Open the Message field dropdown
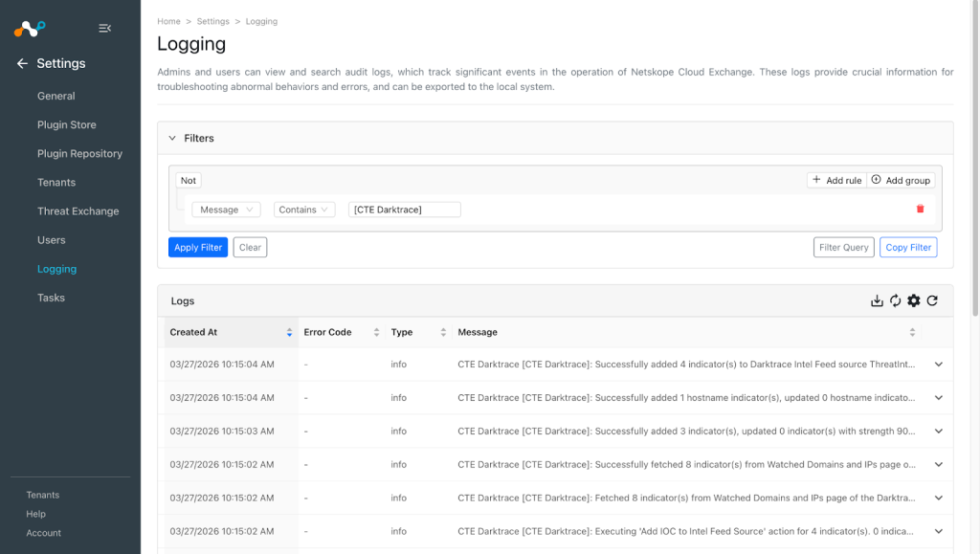The height and width of the screenshot is (554, 980). (x=226, y=210)
